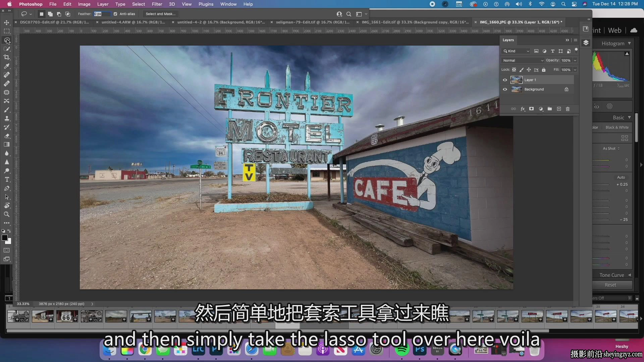This screenshot has width=644, height=362.
Task: Create new fill or adjustment layer
Action: click(x=541, y=109)
